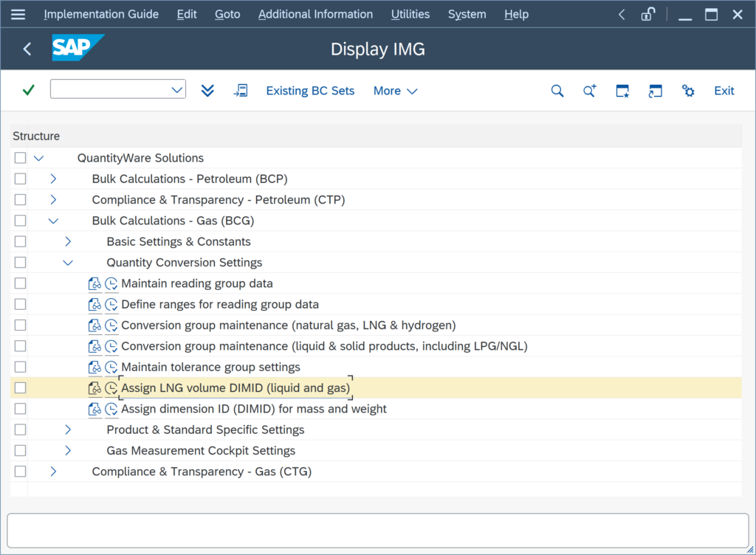Open documentation icon for liquid & solid conversion group maintenance
The image size is (756, 555).
click(95, 346)
